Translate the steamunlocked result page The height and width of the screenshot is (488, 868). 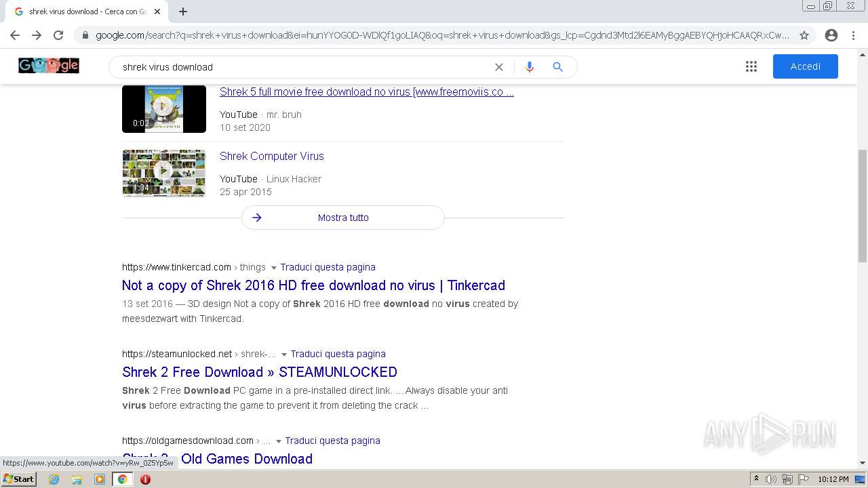338,354
